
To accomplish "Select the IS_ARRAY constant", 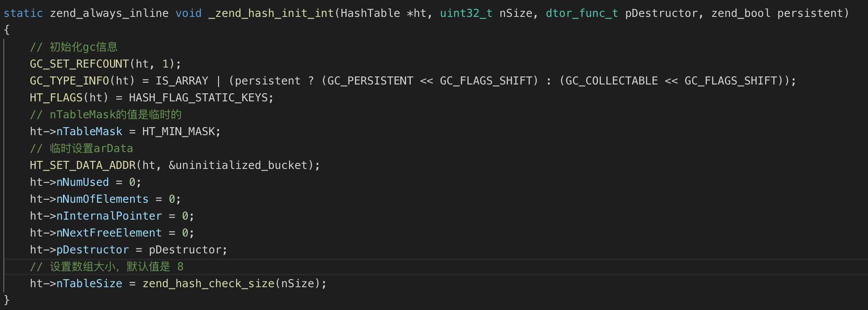I will point(182,81).
